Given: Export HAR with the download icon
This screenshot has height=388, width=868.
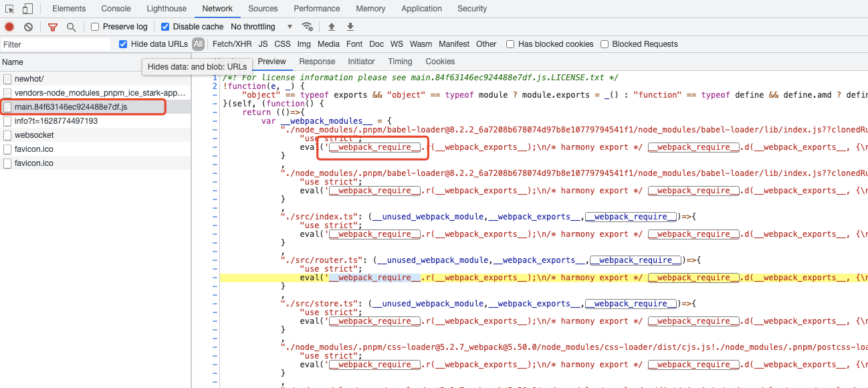Looking at the screenshot, I should 350,26.
